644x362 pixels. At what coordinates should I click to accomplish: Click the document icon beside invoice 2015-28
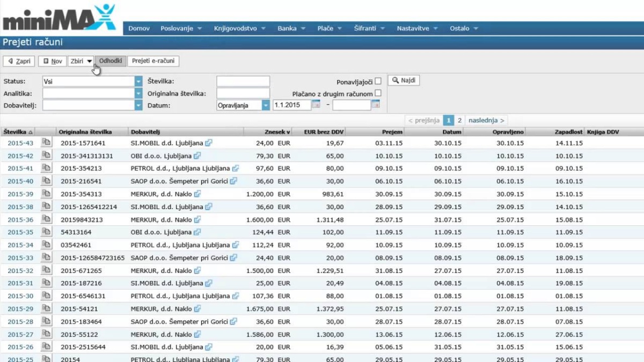(47, 322)
